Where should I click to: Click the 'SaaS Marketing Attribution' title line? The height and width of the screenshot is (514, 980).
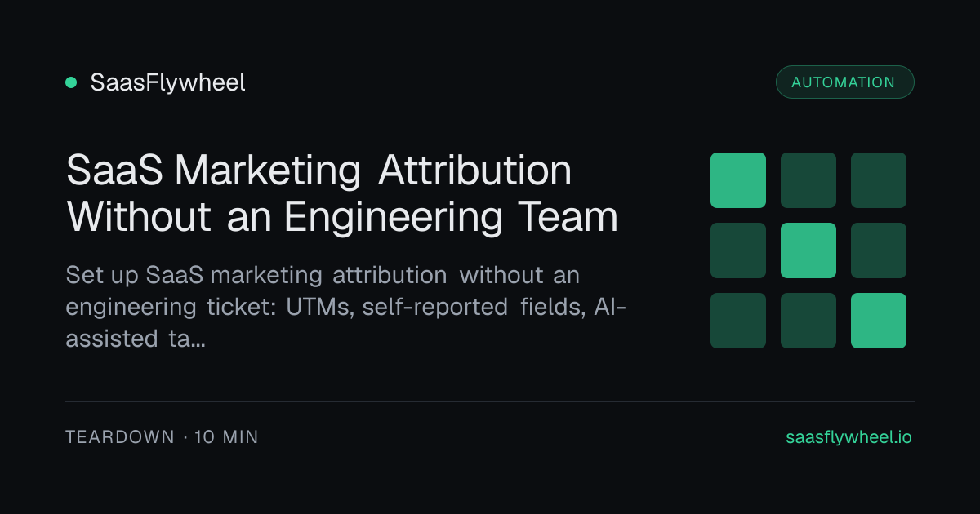[318, 171]
